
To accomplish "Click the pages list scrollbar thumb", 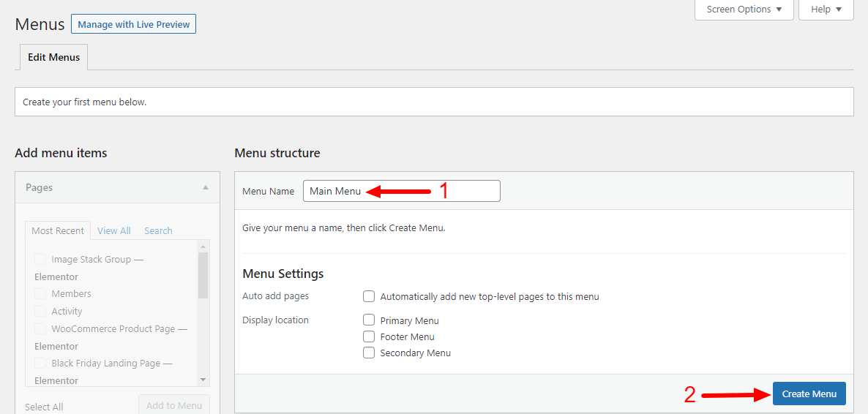I will [x=203, y=275].
